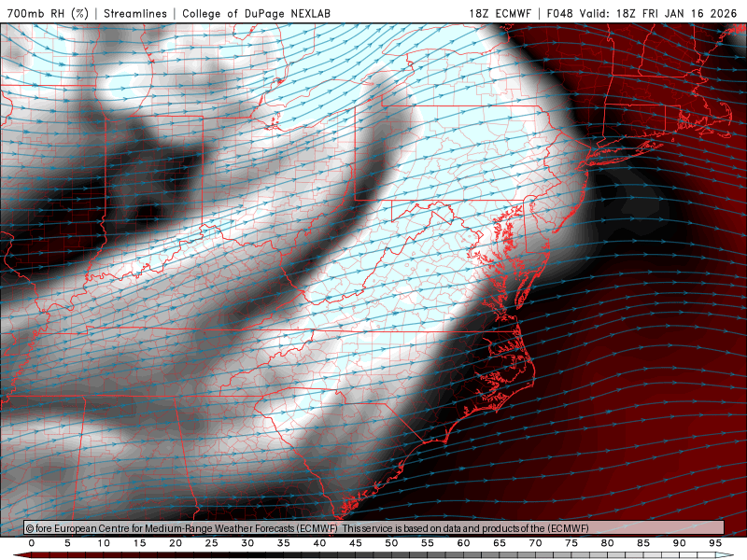Click the '60' label on the RH legend
Viewport: 747px width, 560px height.
pos(463,543)
